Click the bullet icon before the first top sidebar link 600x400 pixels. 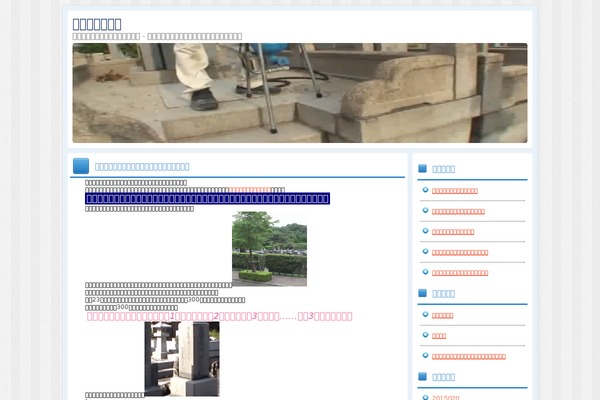425,190
